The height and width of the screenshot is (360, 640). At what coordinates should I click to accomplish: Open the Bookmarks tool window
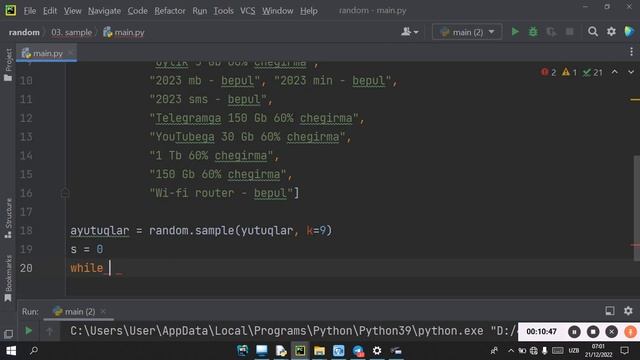[x=8, y=278]
